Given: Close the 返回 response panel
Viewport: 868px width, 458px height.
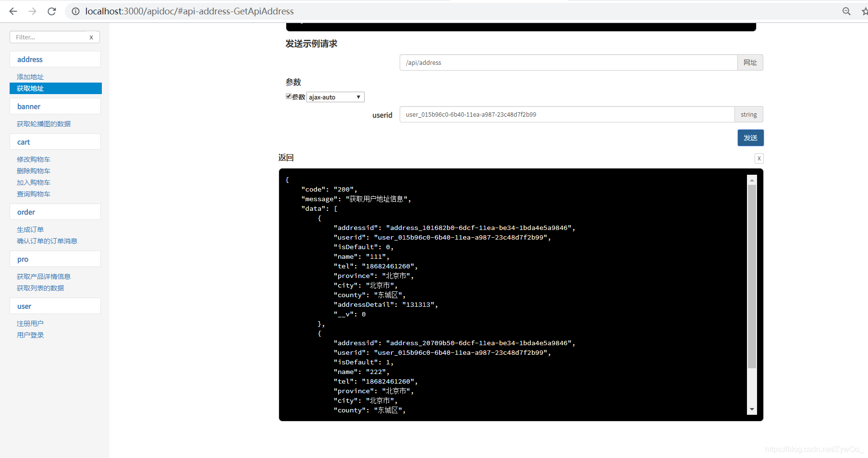Looking at the screenshot, I should tap(759, 158).
